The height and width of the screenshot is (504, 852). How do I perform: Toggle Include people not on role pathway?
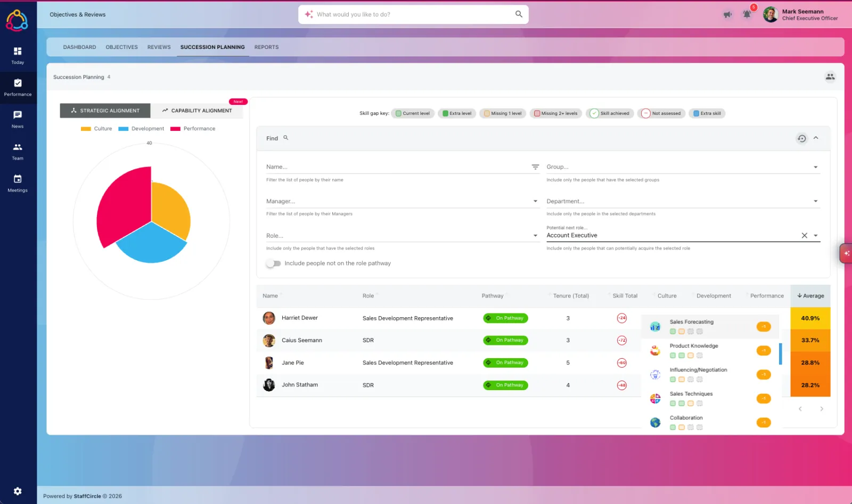click(273, 263)
